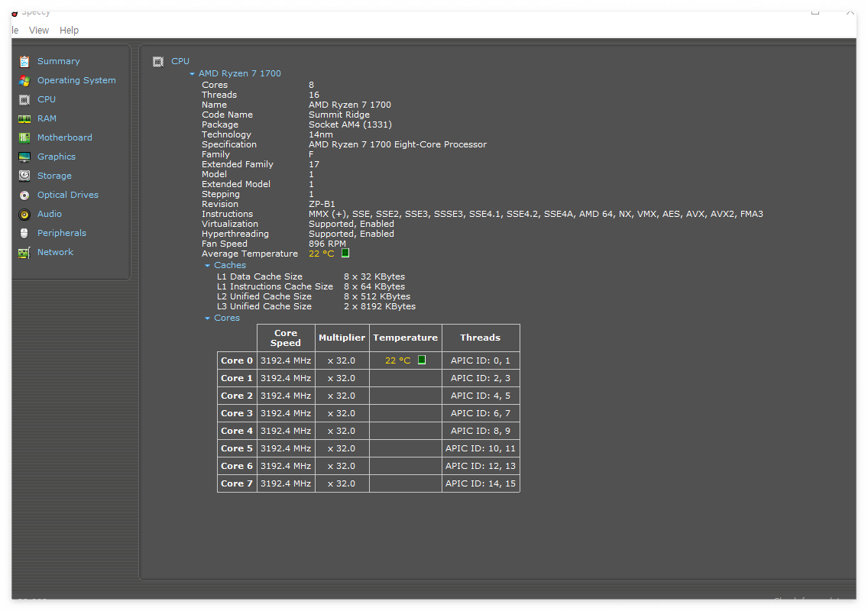Viewport: 868px width, 611px height.
Task: Click the Summary clipboard icon in sidebar
Action: [x=24, y=61]
